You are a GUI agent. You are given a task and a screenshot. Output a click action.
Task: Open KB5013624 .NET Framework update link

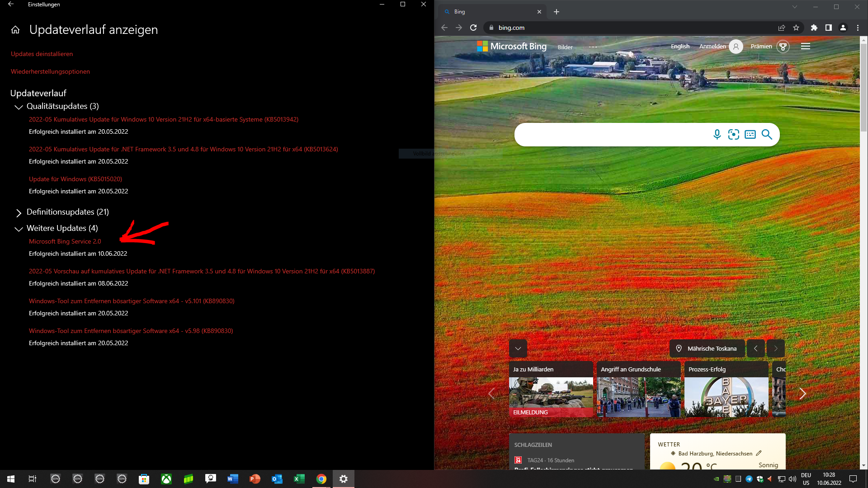[x=184, y=149]
